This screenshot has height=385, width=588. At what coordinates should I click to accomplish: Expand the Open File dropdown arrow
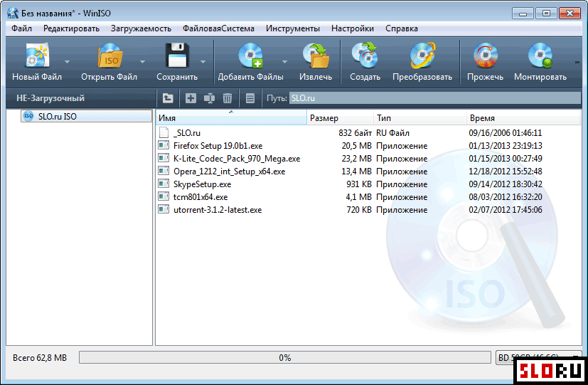[142, 61]
